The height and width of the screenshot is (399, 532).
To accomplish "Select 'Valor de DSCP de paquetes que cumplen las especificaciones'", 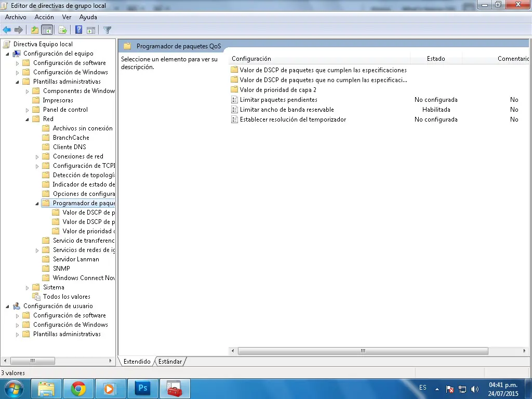I will tap(323, 70).
